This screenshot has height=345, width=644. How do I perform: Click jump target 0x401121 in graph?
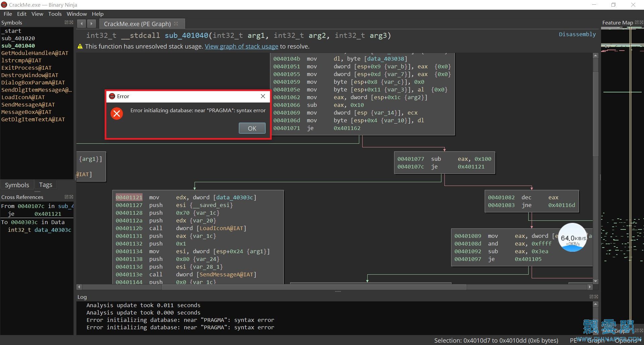[471, 166]
